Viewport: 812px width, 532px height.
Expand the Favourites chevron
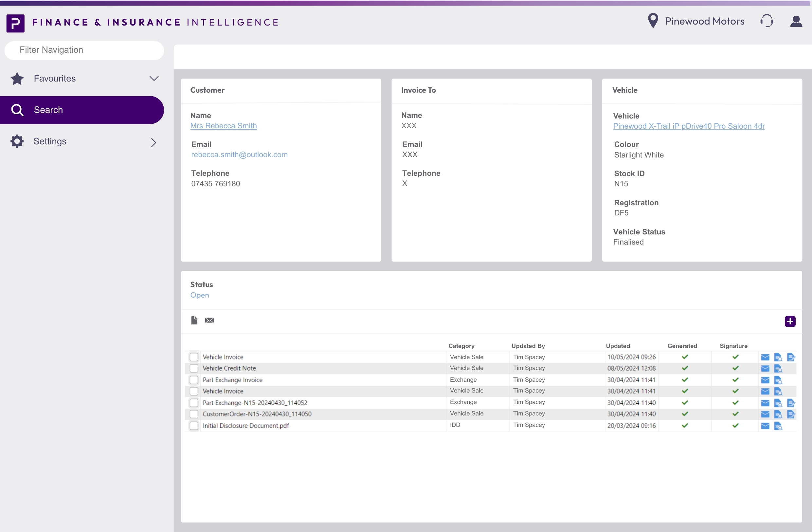(154, 79)
